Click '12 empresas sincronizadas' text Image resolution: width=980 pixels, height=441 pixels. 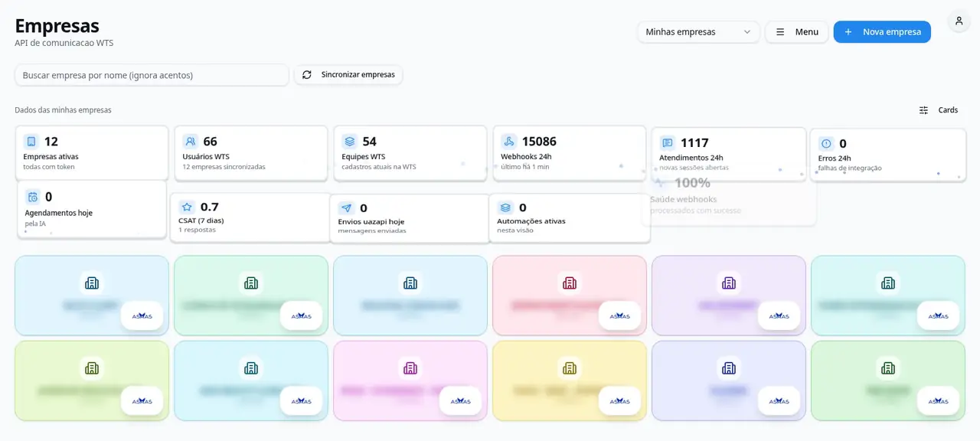pyautogui.click(x=224, y=167)
